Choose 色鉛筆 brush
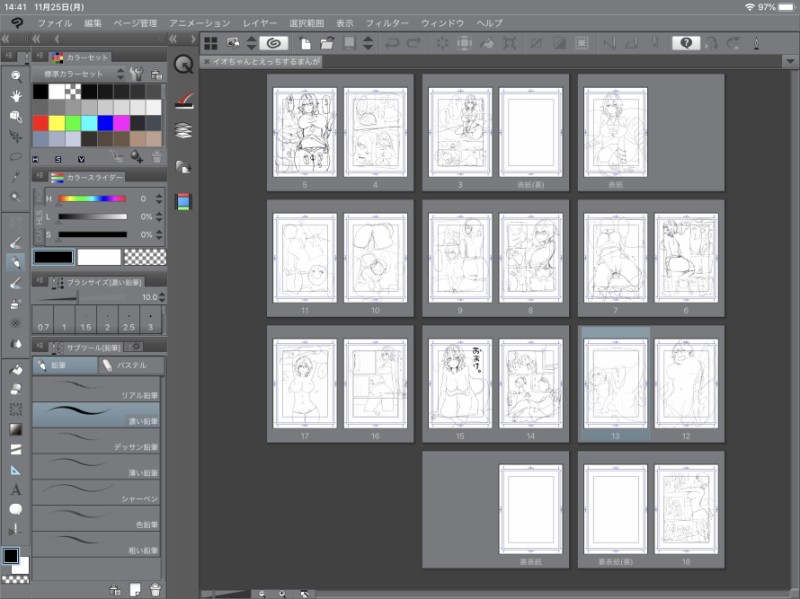800x599 pixels. pyautogui.click(x=96, y=518)
